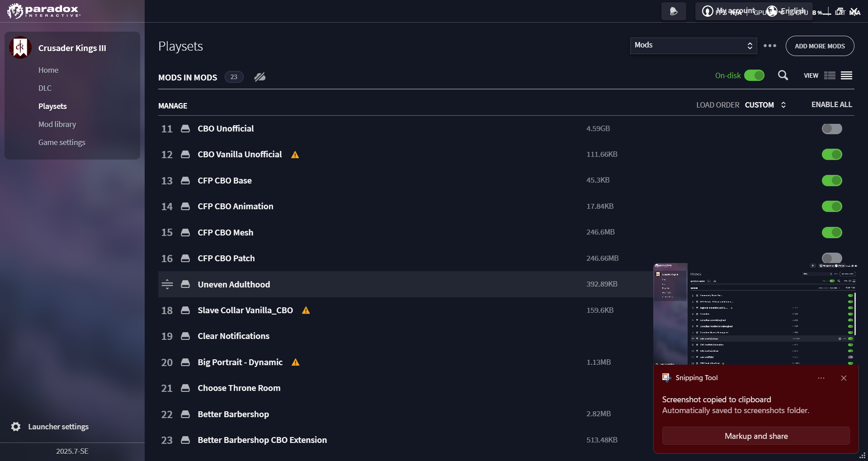Disable the CBO Vanilla Unofficial mod
The height and width of the screenshot is (461, 868).
tap(832, 155)
